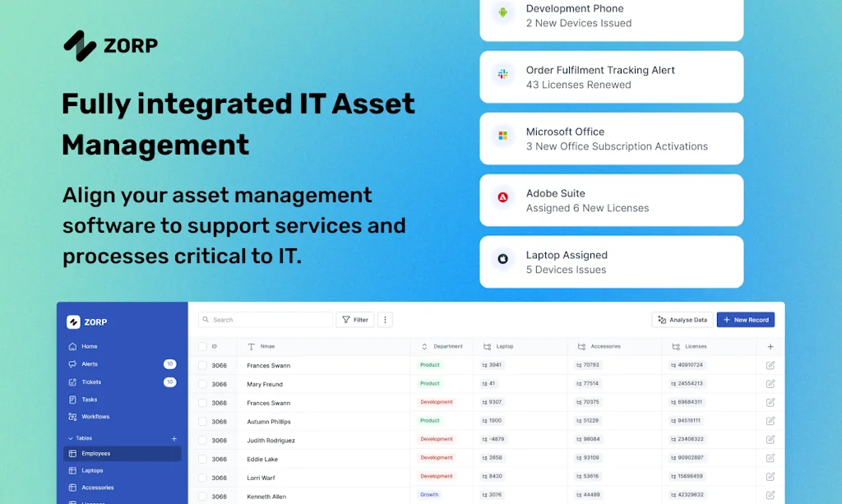Add a new table with plus icon

pos(173,439)
